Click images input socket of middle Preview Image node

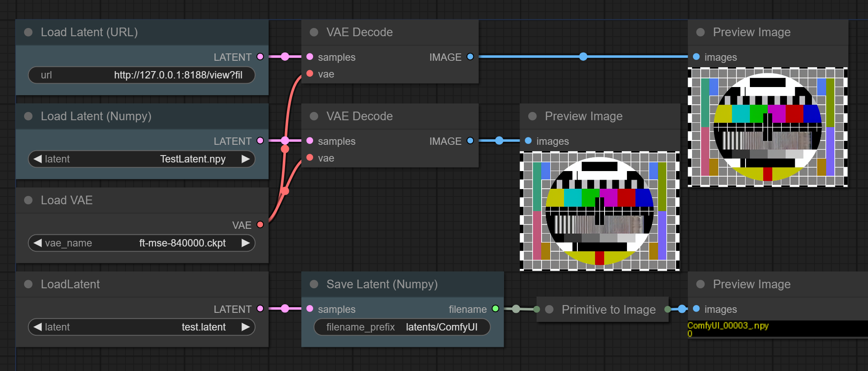(528, 140)
